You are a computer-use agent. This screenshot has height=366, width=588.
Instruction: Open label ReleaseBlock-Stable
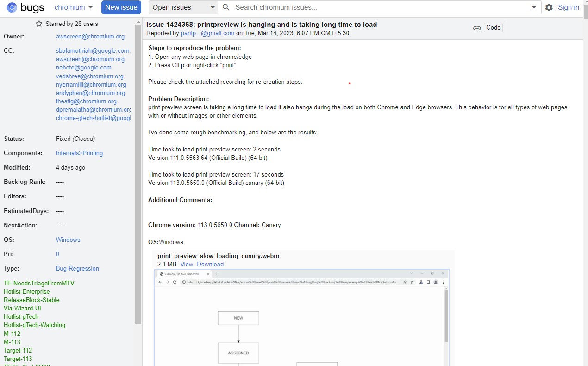[x=31, y=300]
